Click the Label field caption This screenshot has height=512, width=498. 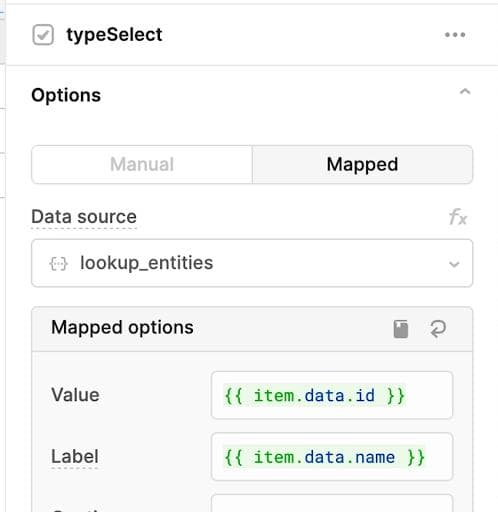(x=75, y=456)
